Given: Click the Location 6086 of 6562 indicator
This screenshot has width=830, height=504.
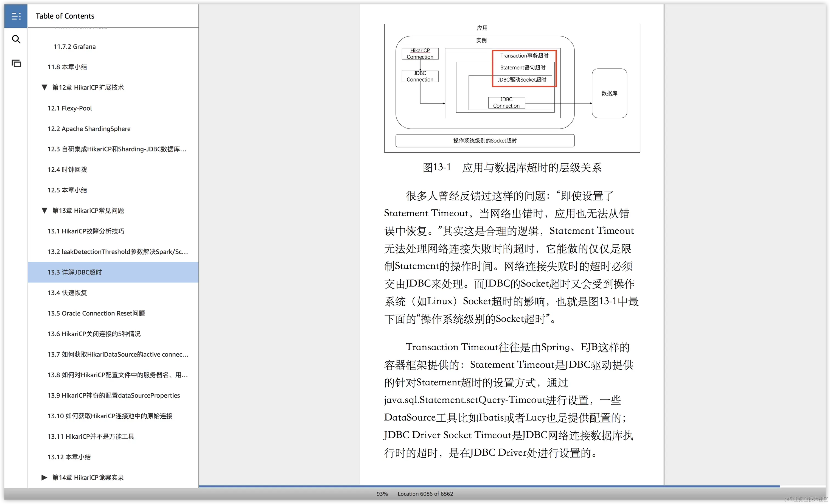Looking at the screenshot, I should 425,494.
